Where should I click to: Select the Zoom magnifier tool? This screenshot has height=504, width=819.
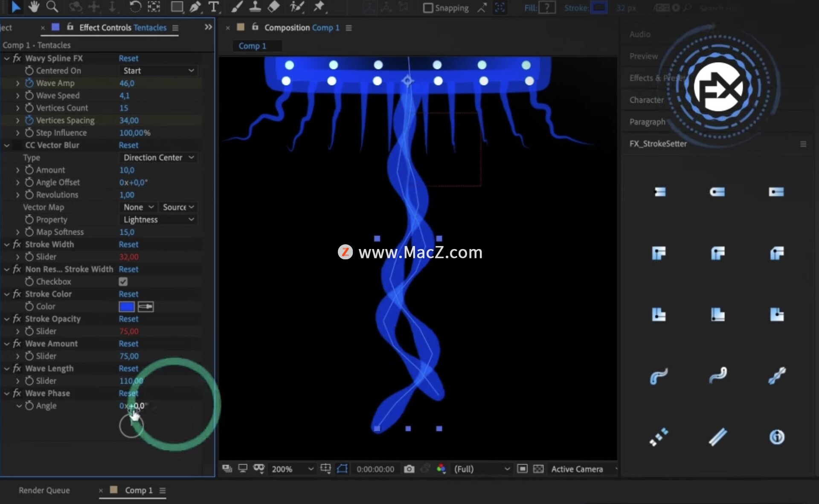tap(52, 6)
